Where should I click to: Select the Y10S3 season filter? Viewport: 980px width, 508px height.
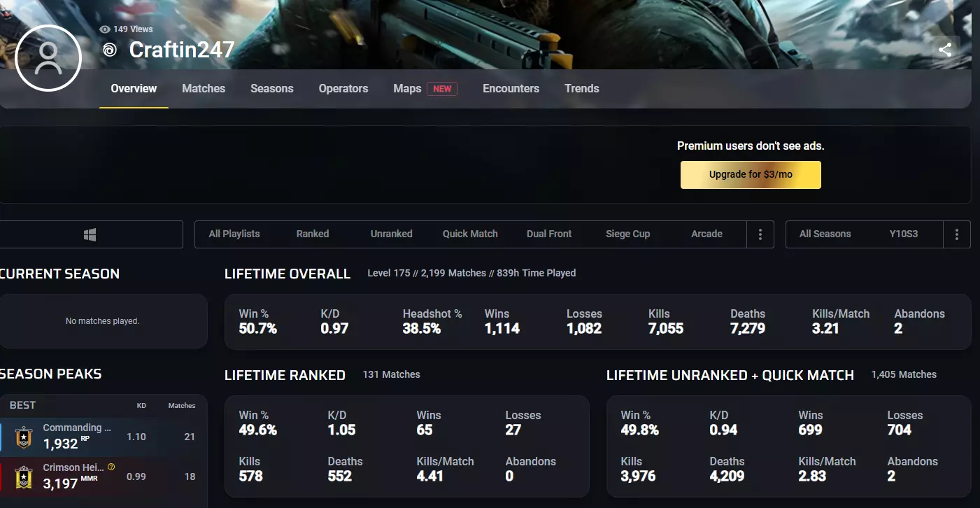pos(904,234)
